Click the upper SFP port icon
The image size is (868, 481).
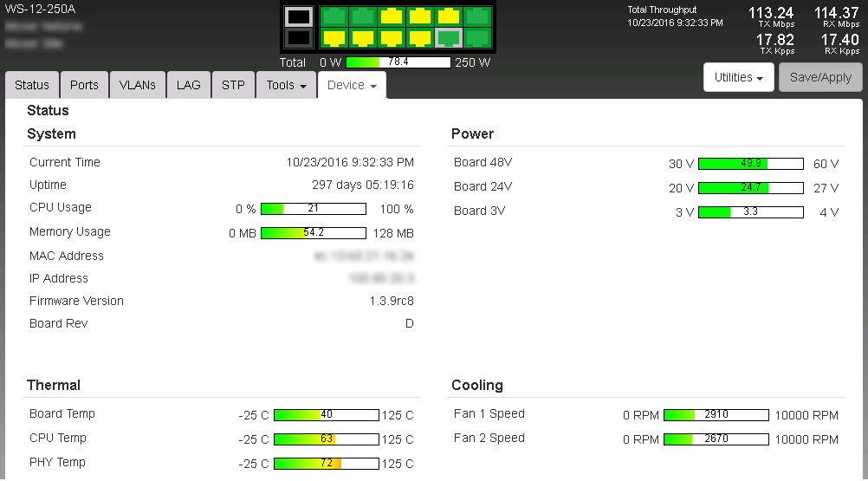point(298,16)
